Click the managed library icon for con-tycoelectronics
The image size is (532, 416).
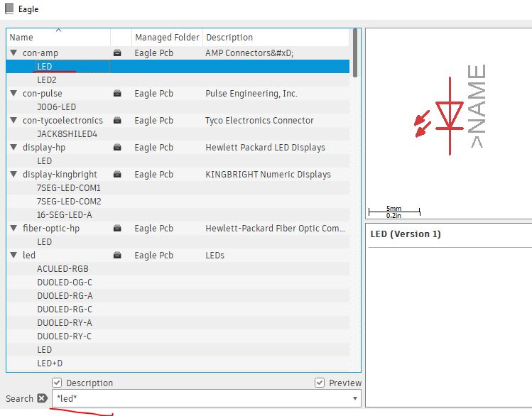[117, 121]
